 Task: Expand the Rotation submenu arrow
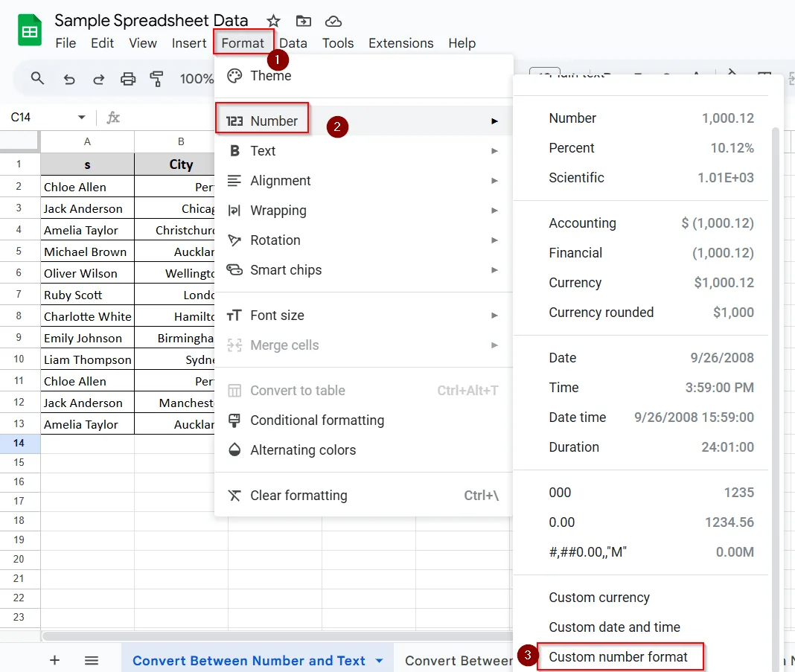494,240
